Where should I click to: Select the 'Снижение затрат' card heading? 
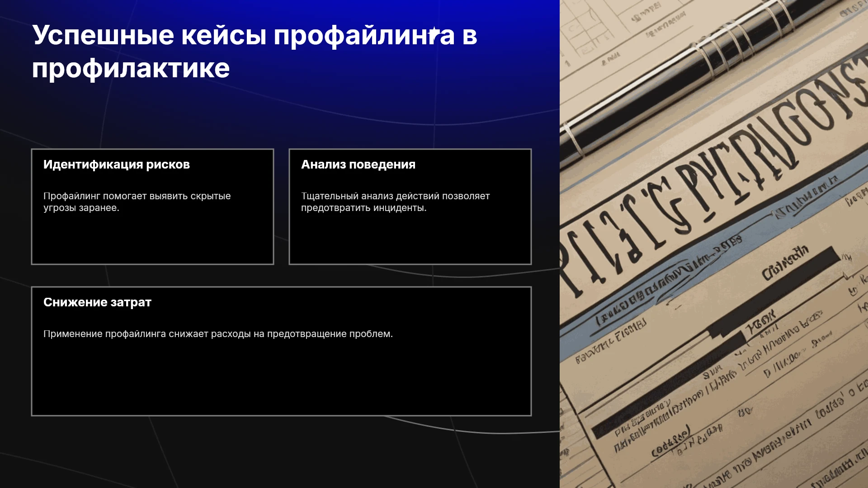(x=97, y=302)
